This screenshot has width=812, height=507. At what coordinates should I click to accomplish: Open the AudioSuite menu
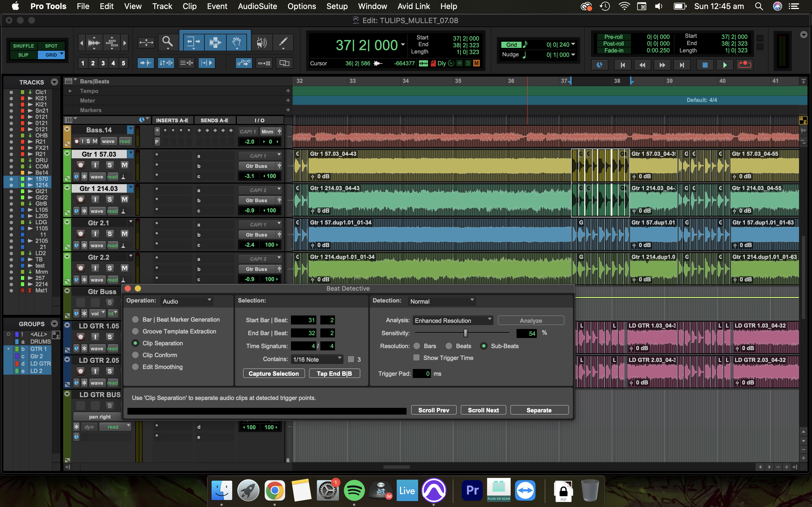[x=257, y=6]
